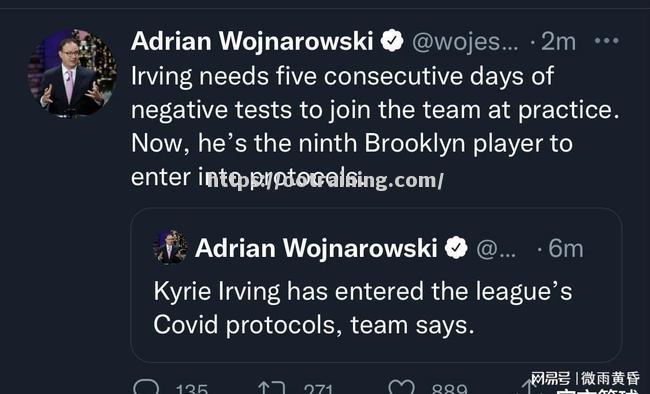Open the three-dot more options menu

(x=606, y=41)
